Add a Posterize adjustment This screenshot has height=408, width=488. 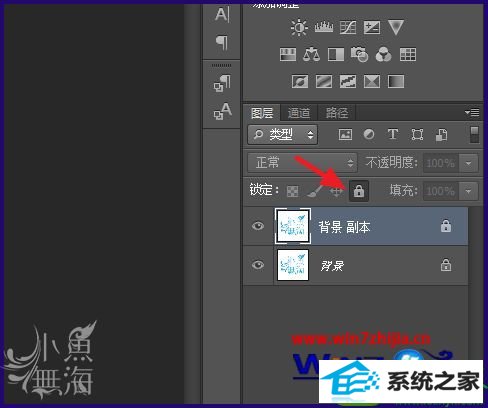[x=324, y=81]
